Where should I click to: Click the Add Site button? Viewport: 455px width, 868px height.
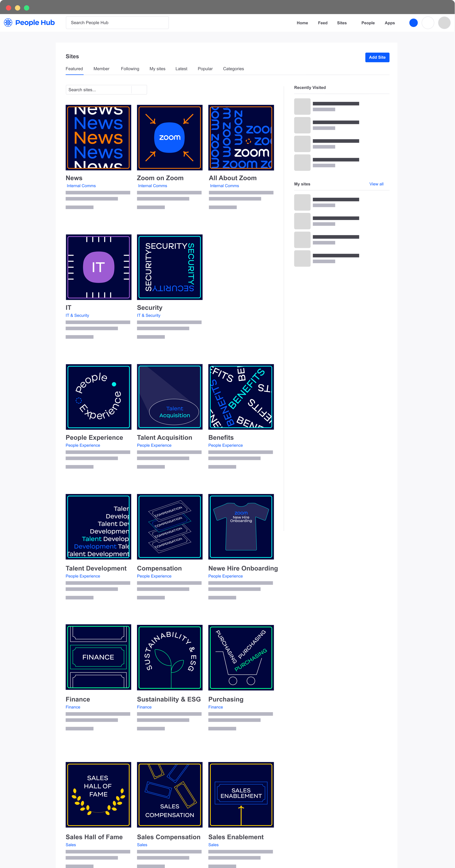tap(377, 57)
